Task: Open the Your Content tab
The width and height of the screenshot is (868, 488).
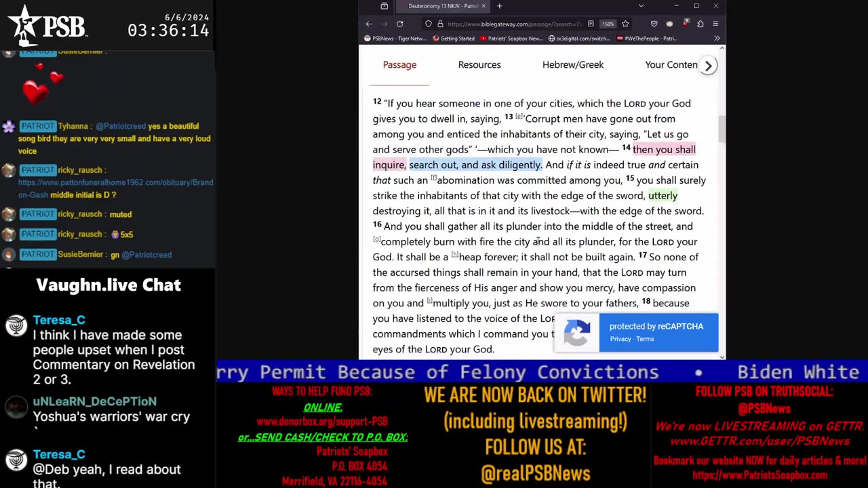Action: click(x=671, y=65)
